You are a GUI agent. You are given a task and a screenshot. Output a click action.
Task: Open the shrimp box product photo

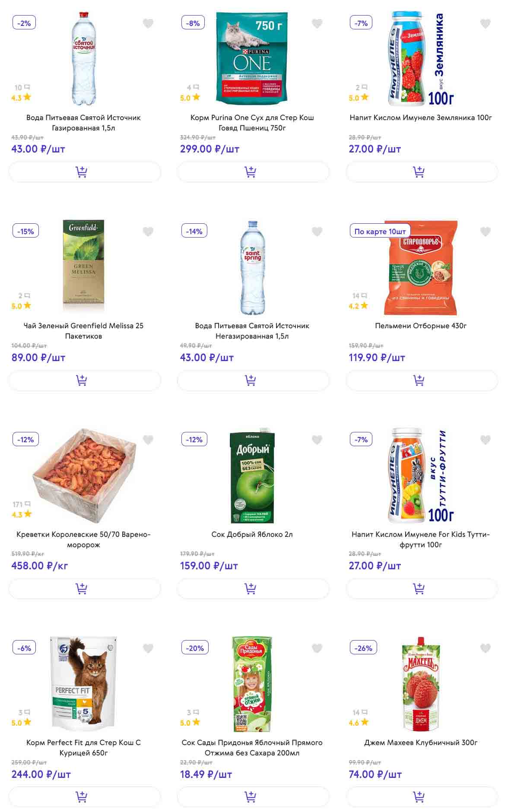click(85, 474)
